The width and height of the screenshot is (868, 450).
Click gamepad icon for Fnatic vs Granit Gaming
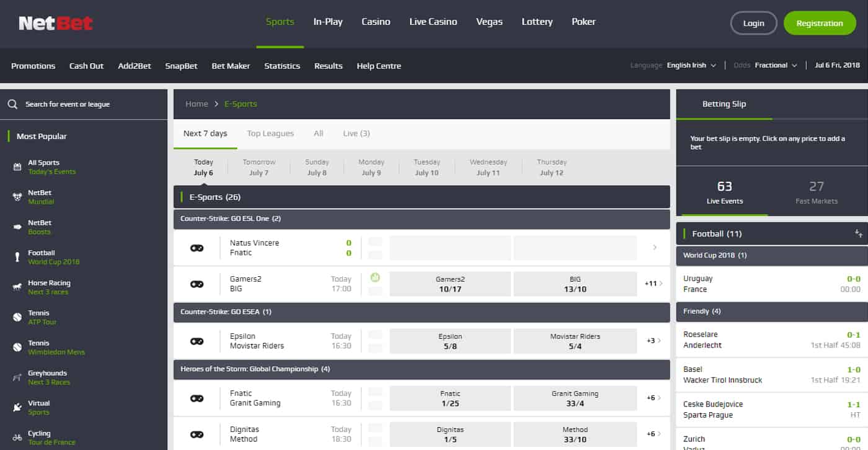point(197,398)
